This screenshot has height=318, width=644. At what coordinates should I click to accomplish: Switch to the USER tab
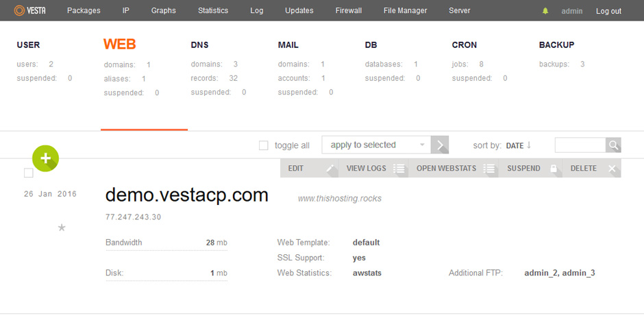pos(28,45)
